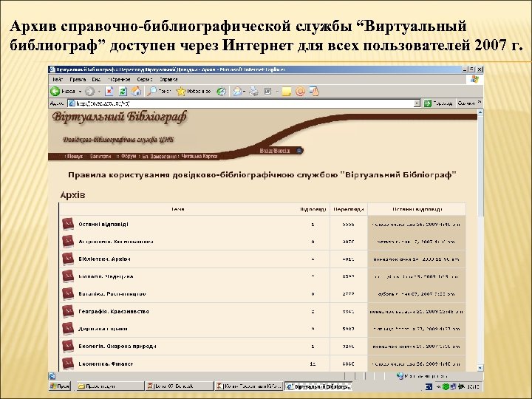Click the orange @ icon in toolbar
Viewport: 532px width, 399px height.
click(x=300, y=92)
